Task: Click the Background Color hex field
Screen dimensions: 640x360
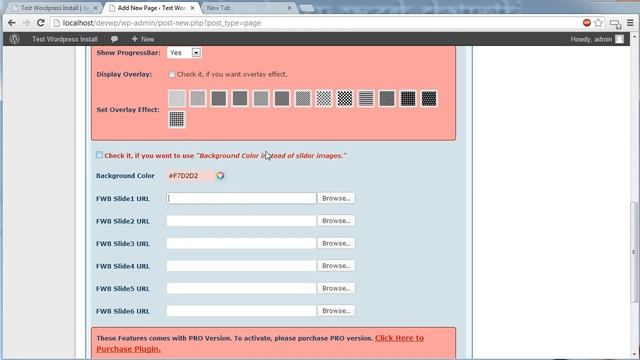Action: (x=190, y=176)
